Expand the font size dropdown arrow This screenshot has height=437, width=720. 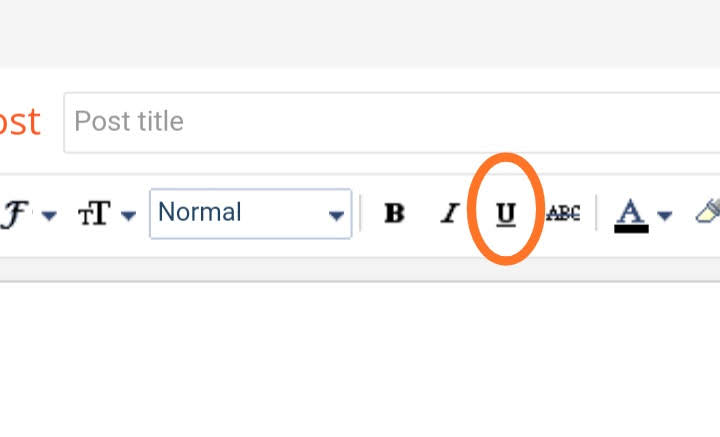coord(128,216)
